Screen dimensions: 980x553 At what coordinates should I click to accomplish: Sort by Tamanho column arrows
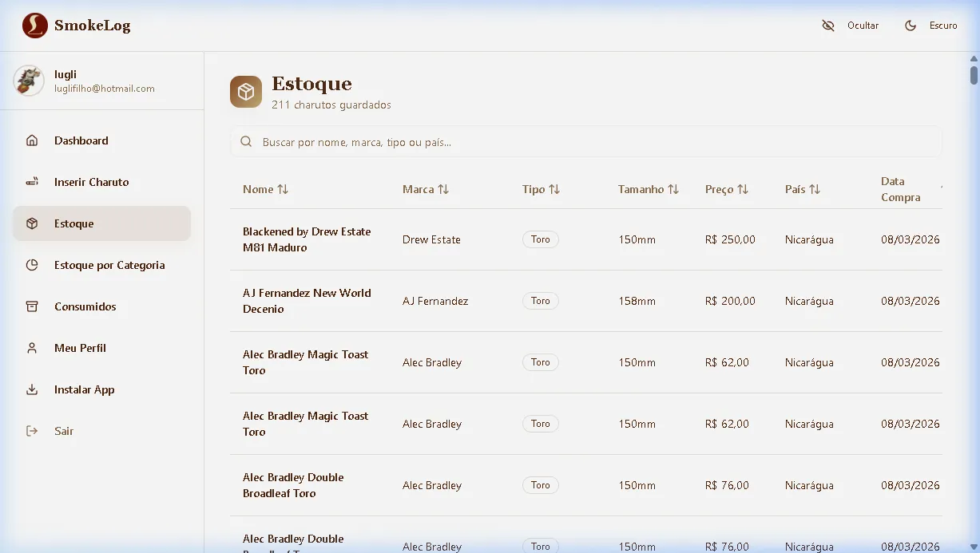pos(673,189)
